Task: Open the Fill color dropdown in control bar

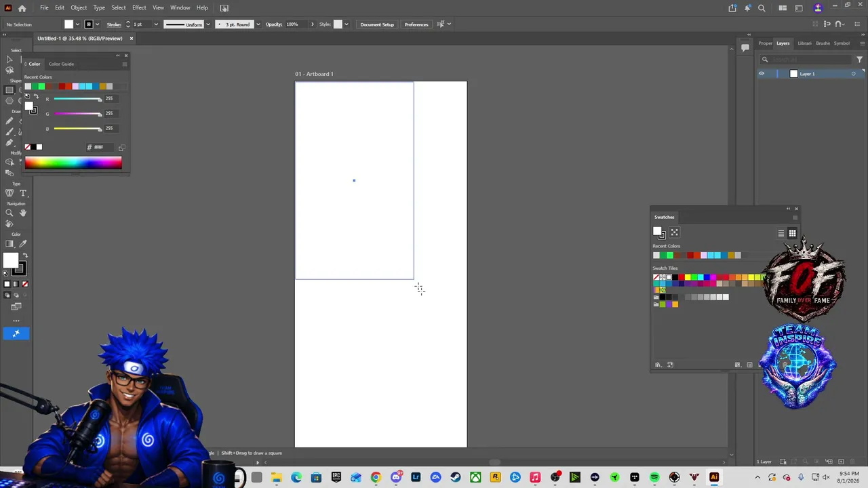Action: (x=77, y=24)
